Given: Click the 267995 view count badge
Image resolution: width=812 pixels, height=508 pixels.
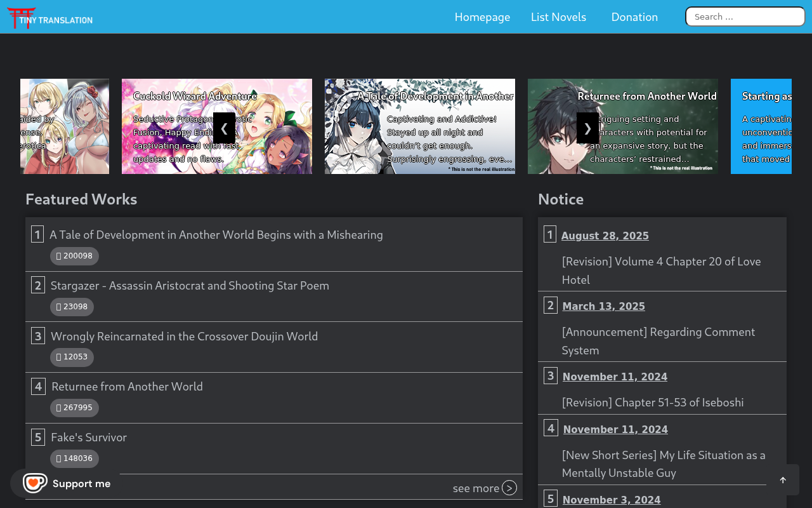Looking at the screenshot, I should tap(74, 408).
